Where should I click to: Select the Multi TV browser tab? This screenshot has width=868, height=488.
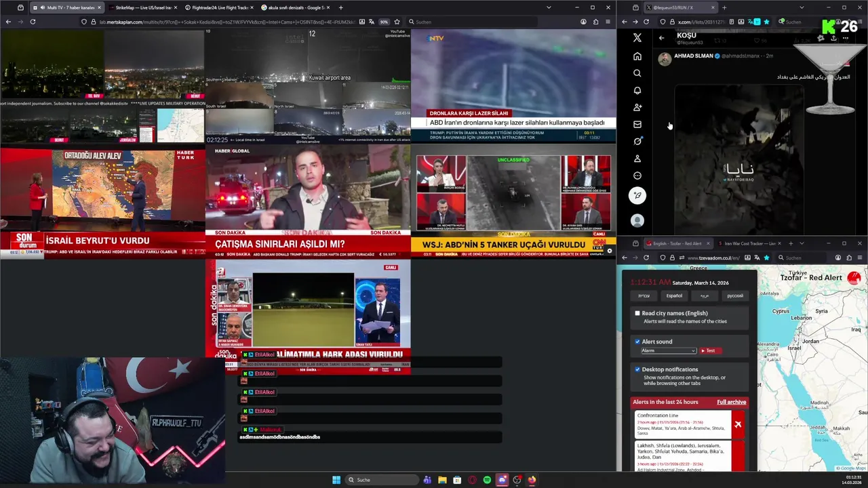pos(66,7)
